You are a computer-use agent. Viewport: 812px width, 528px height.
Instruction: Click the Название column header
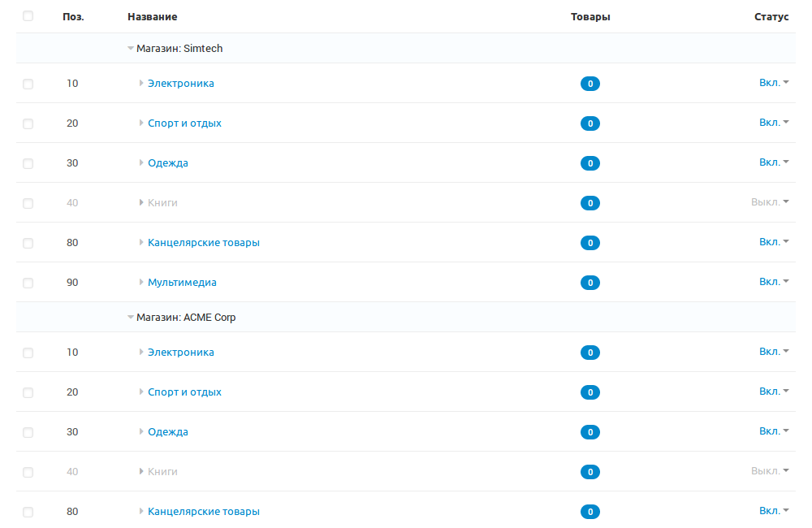click(152, 17)
